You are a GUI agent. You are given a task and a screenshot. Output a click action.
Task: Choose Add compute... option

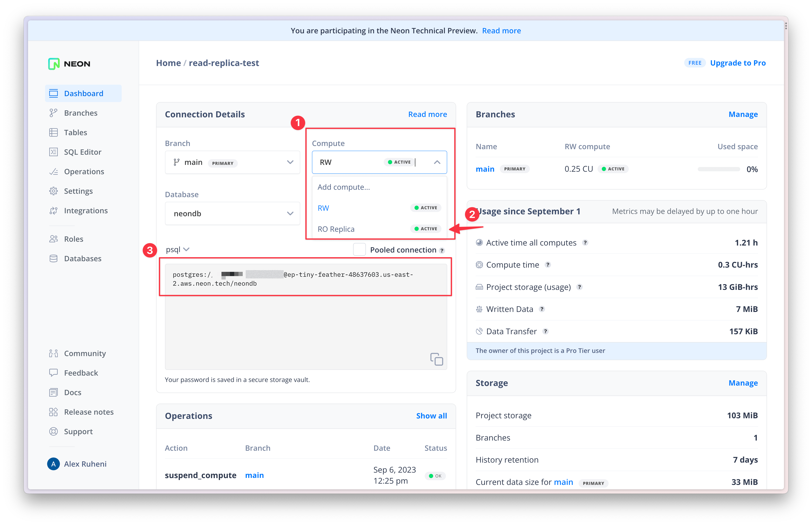344,187
